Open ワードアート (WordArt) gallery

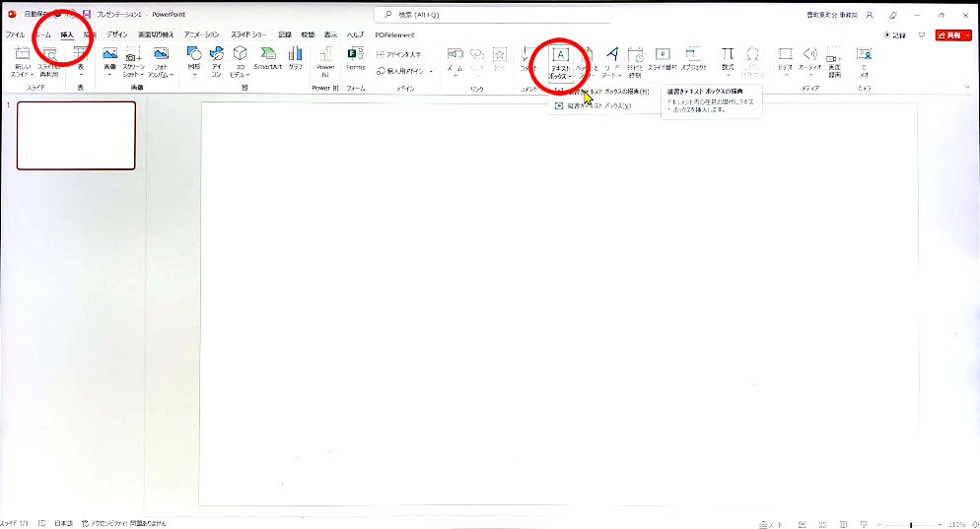coord(612,62)
